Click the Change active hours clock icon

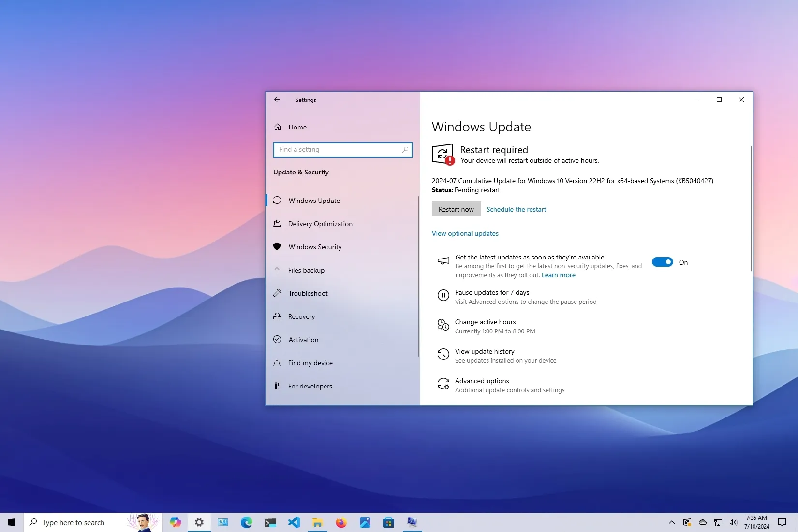click(x=443, y=325)
